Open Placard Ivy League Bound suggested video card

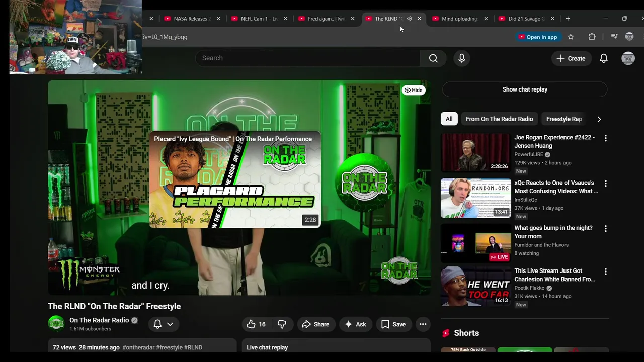pos(234,180)
